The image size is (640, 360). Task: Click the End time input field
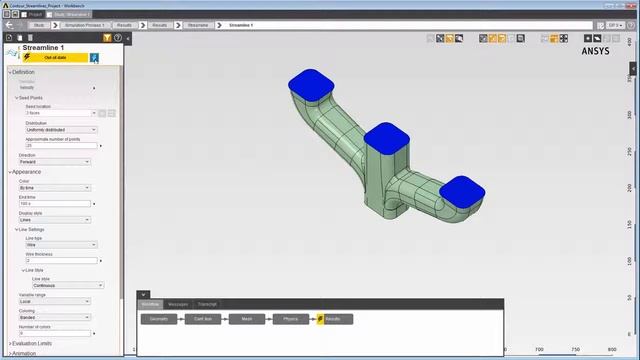(x=55, y=204)
